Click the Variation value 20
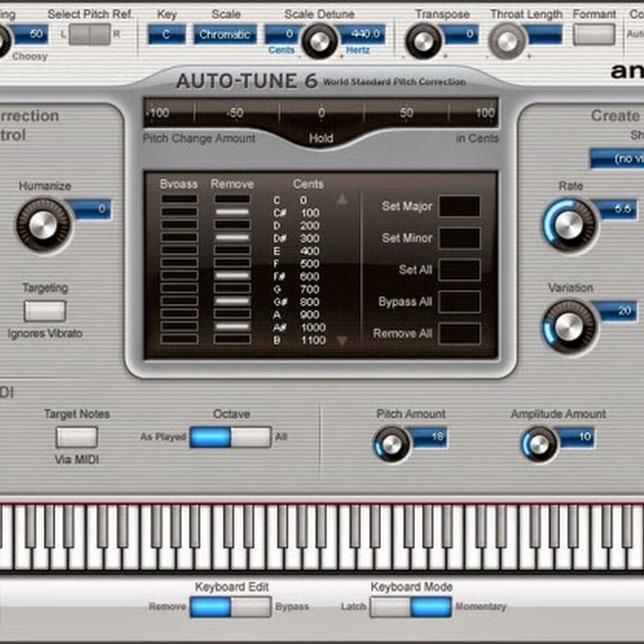Screen dimensions: 644x644 (x=617, y=311)
